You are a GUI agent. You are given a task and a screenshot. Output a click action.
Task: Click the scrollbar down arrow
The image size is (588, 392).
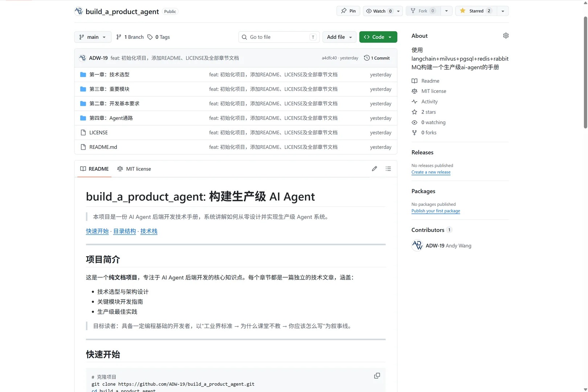click(585, 389)
